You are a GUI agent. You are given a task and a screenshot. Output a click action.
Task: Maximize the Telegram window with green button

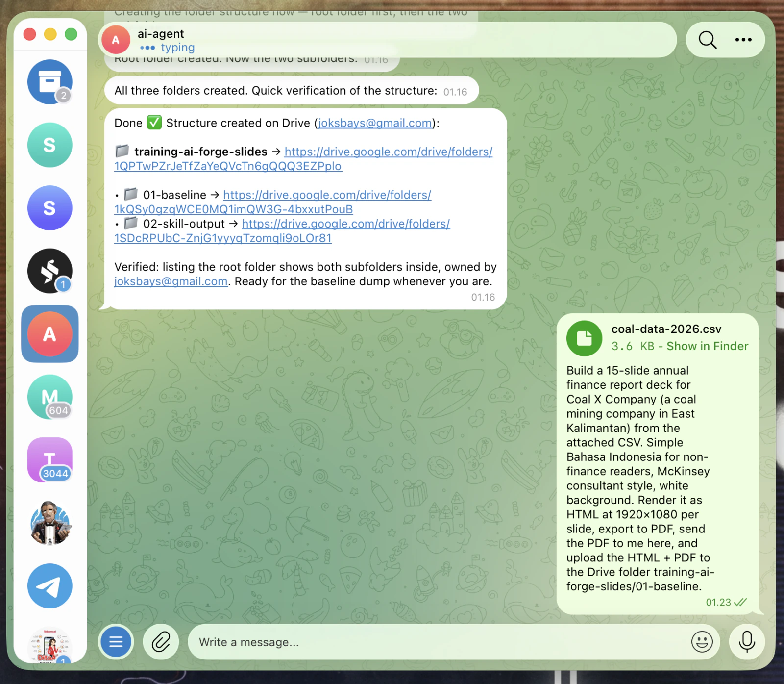71,34
